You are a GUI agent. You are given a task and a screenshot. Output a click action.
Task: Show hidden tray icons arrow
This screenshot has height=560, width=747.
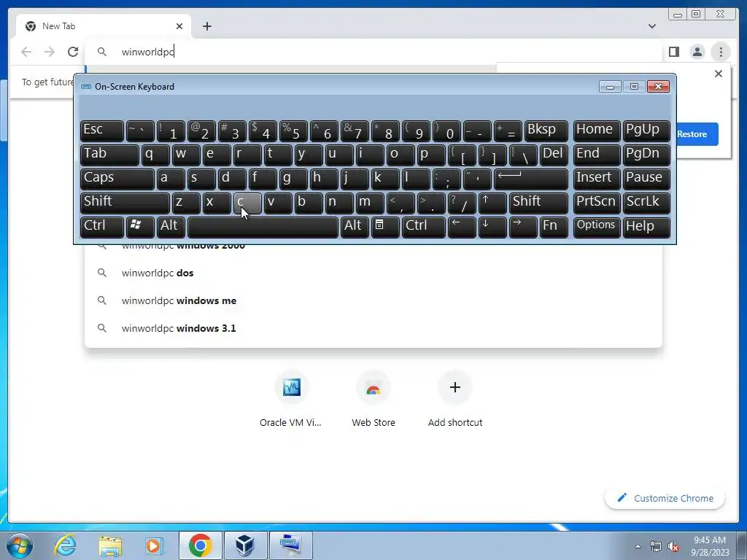coord(638,546)
